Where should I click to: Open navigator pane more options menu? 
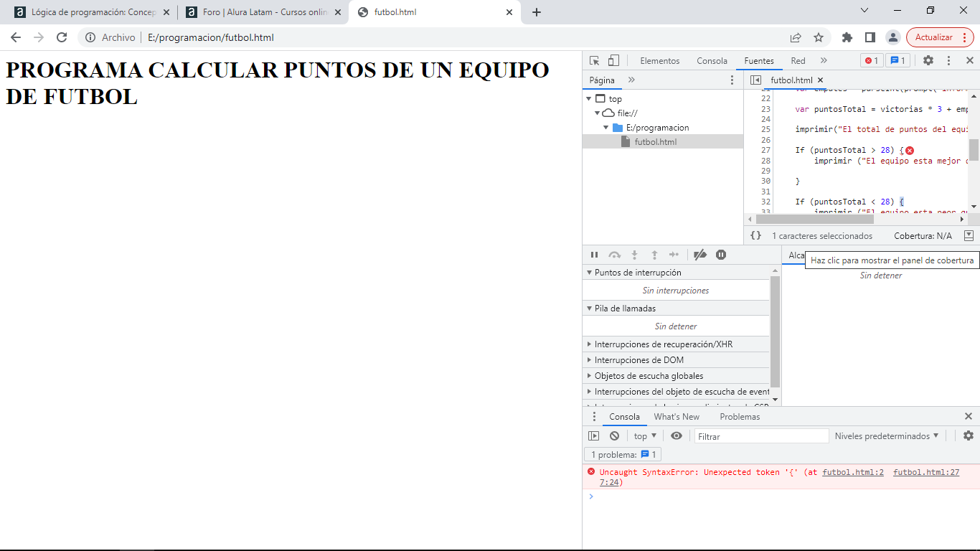(732, 80)
